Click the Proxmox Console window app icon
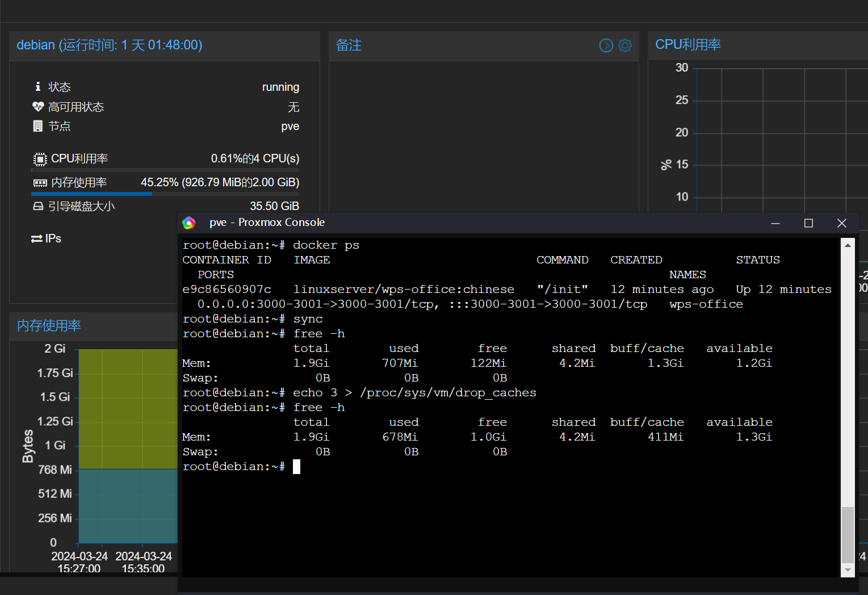Image resolution: width=868 pixels, height=595 pixels. tap(189, 223)
